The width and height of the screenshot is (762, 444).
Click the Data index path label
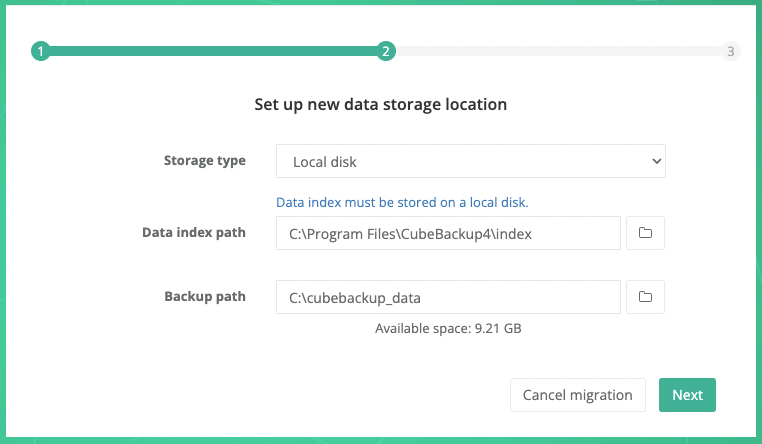[194, 233]
